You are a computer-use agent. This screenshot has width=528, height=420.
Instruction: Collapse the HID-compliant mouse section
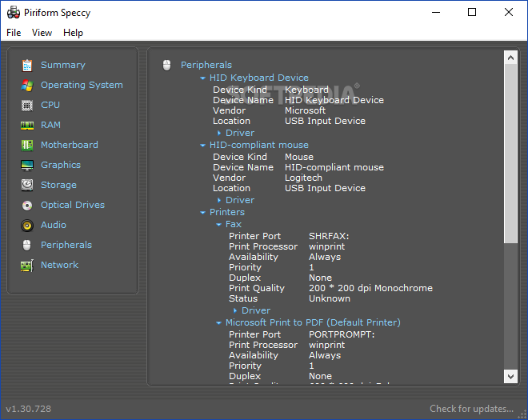[x=202, y=146]
